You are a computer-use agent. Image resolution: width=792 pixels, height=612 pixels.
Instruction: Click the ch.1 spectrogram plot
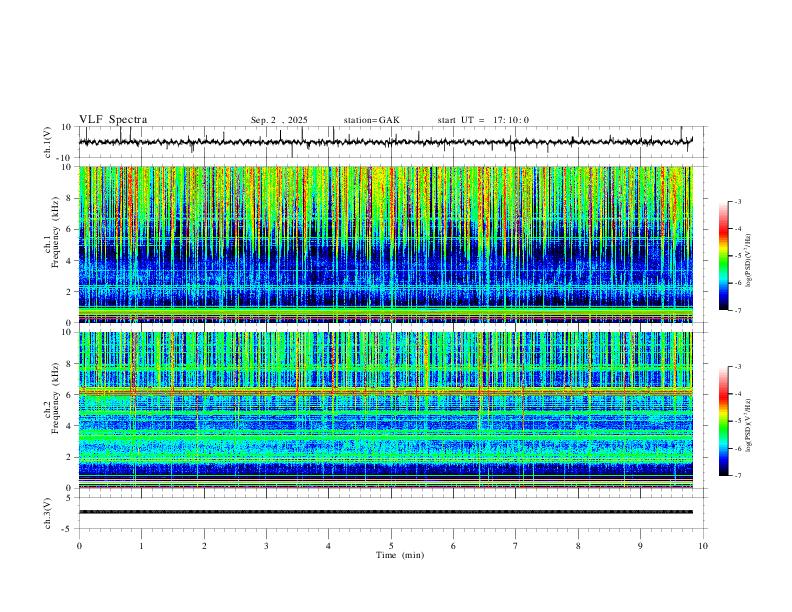(386, 244)
